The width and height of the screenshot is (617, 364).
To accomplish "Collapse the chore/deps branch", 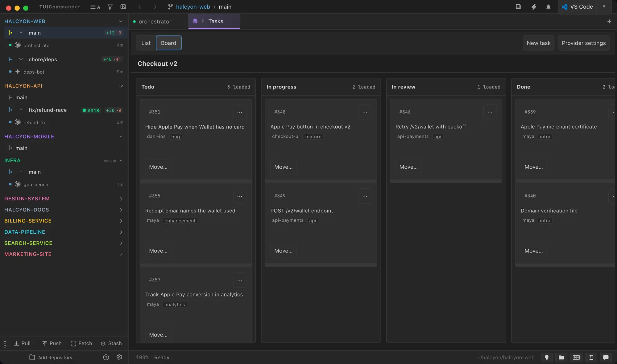I will pyautogui.click(x=21, y=59).
